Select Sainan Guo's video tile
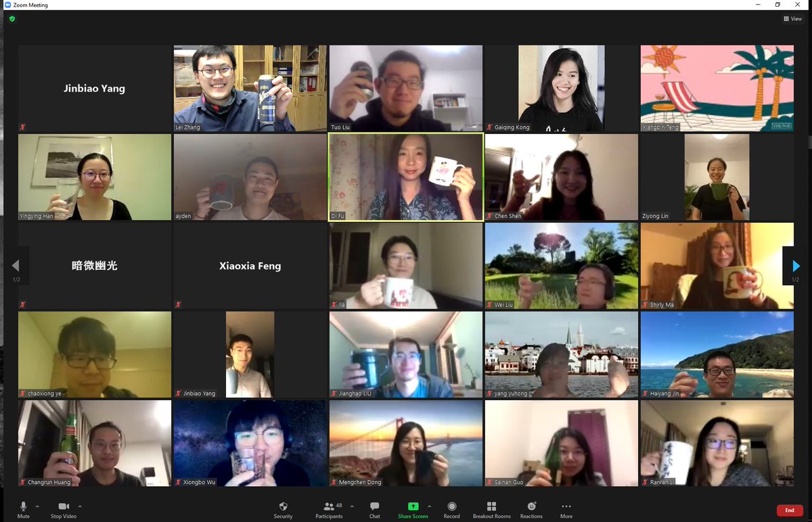Viewport: 812px width, 522px height. coord(562,443)
